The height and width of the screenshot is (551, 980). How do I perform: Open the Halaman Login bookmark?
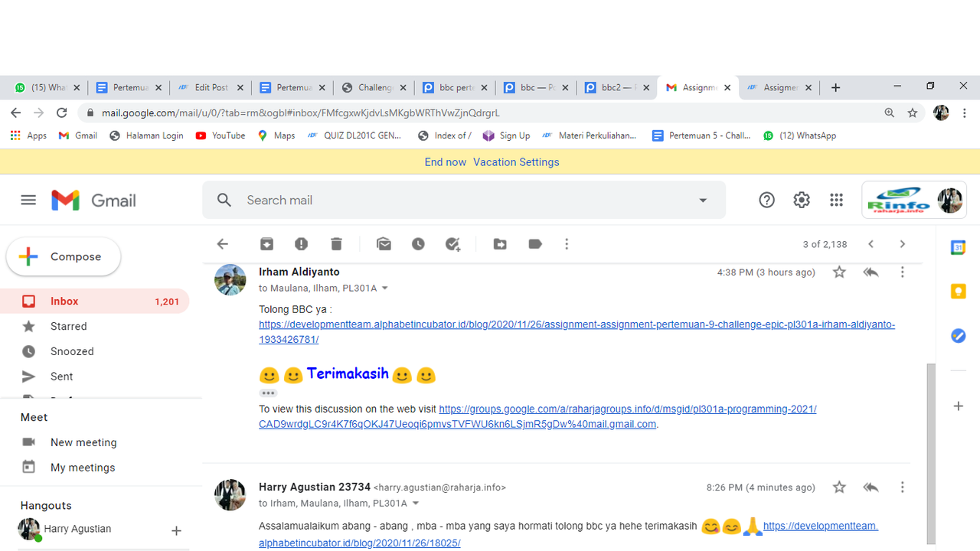tap(146, 135)
